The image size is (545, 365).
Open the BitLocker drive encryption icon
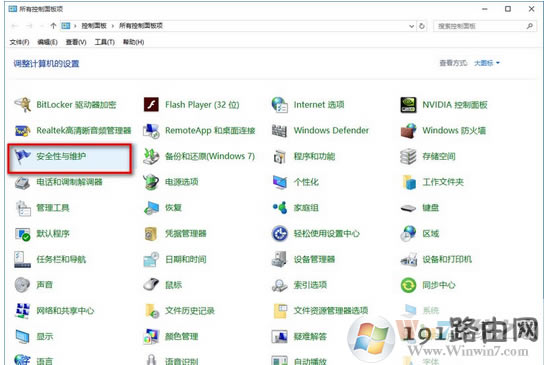(x=23, y=105)
